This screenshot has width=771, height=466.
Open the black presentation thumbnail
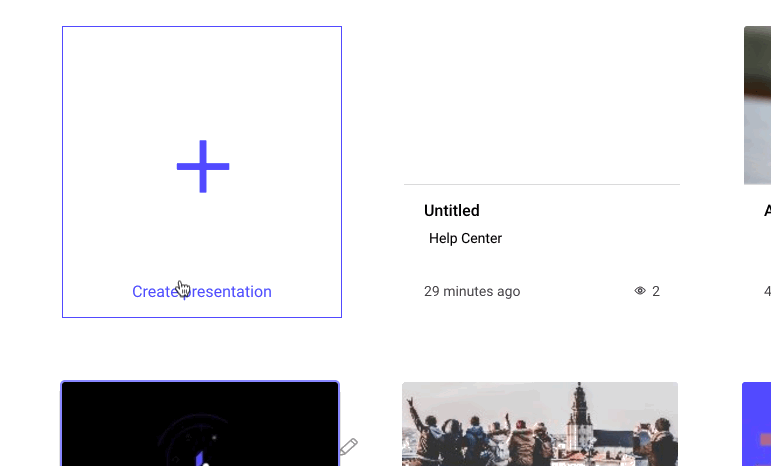(x=200, y=425)
